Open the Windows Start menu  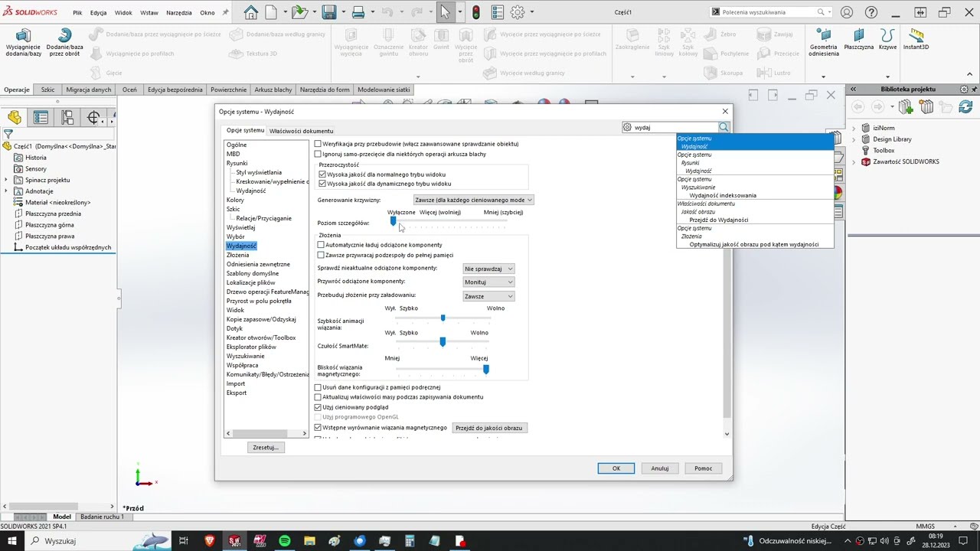pos(11,541)
